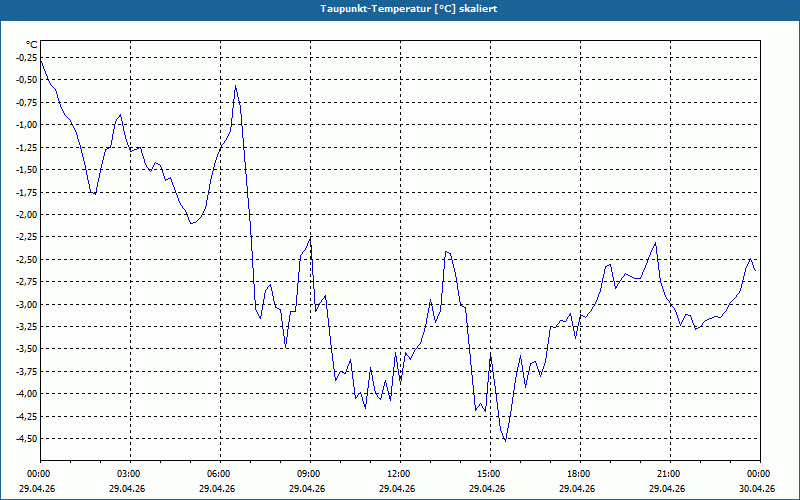Click the 18:00 time axis label

580,474
